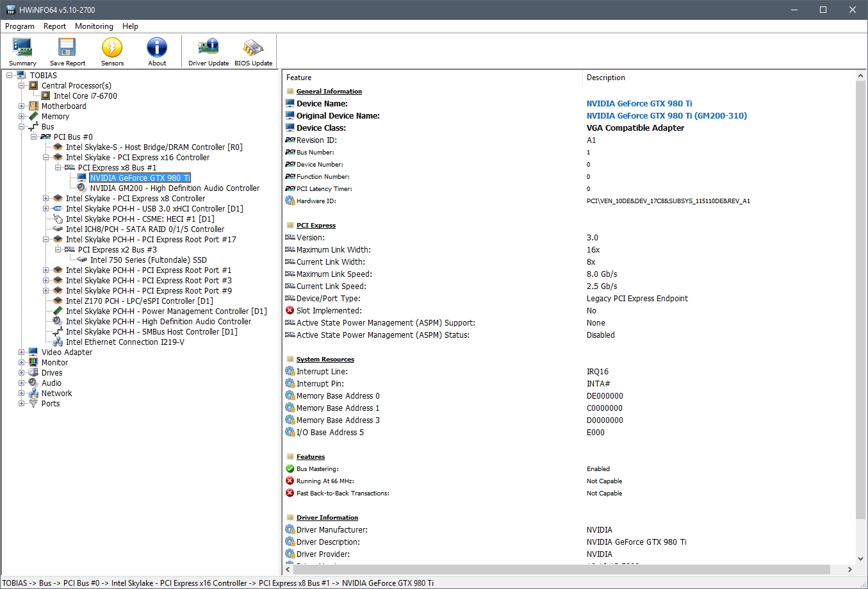Open the Program menu
Screen dimensions: 868x589
20,26
